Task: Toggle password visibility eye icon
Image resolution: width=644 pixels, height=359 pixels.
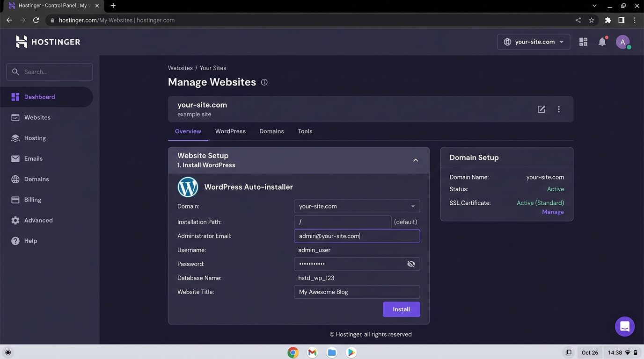Action: [x=411, y=264]
